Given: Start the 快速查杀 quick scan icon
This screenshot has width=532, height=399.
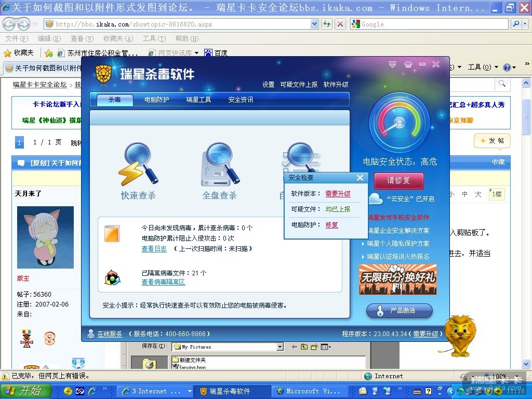Looking at the screenshot, I should [x=138, y=164].
